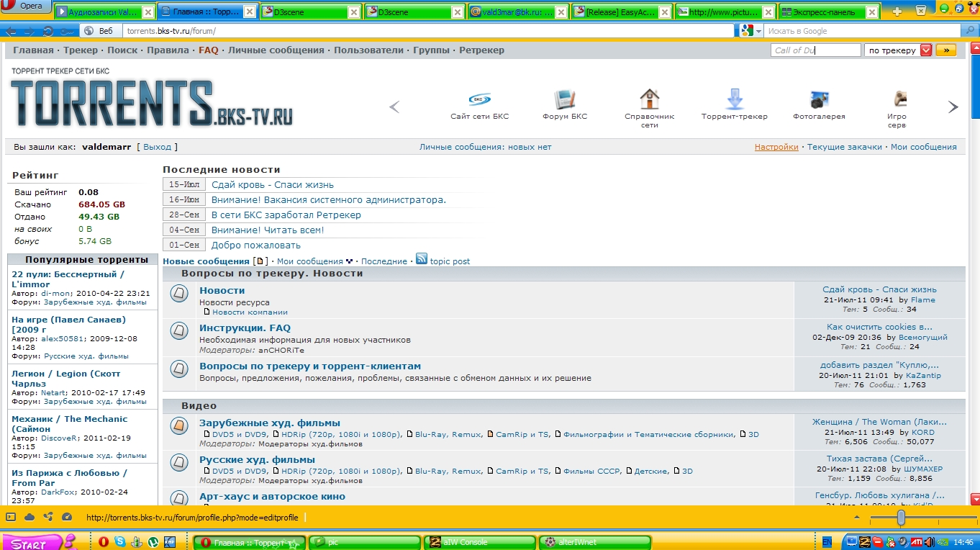
Task: Open Blu-Ray, Remux subforum under Зарубежные худ. фильмы
Action: [x=448, y=435]
